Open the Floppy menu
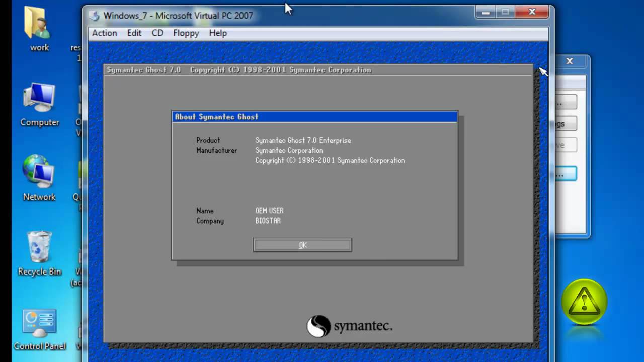Image resolution: width=644 pixels, height=362 pixels. click(x=186, y=33)
